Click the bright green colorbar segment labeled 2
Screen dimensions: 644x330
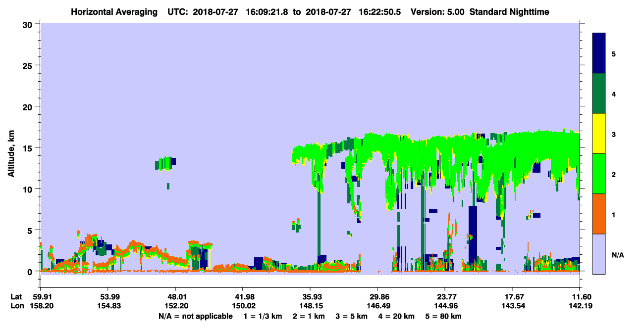click(599, 174)
